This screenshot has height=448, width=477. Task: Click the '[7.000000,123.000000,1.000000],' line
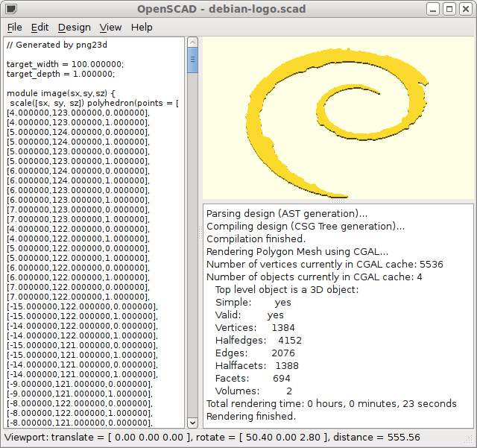(78, 219)
